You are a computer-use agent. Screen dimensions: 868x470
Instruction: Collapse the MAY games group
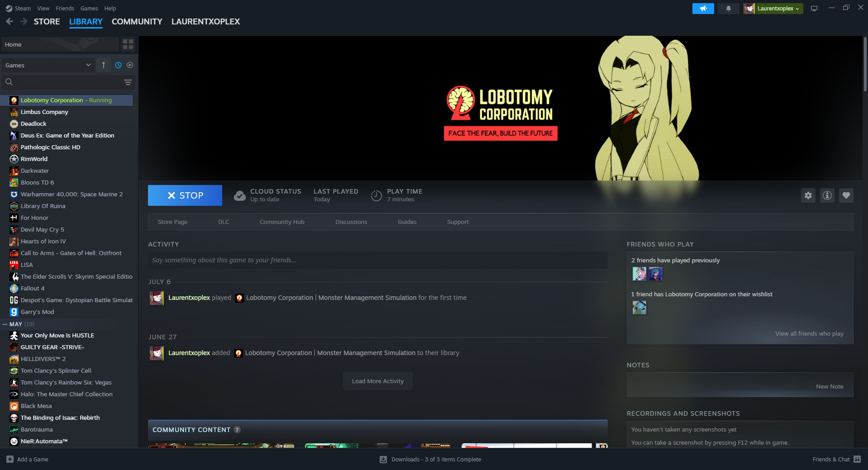click(x=5, y=324)
